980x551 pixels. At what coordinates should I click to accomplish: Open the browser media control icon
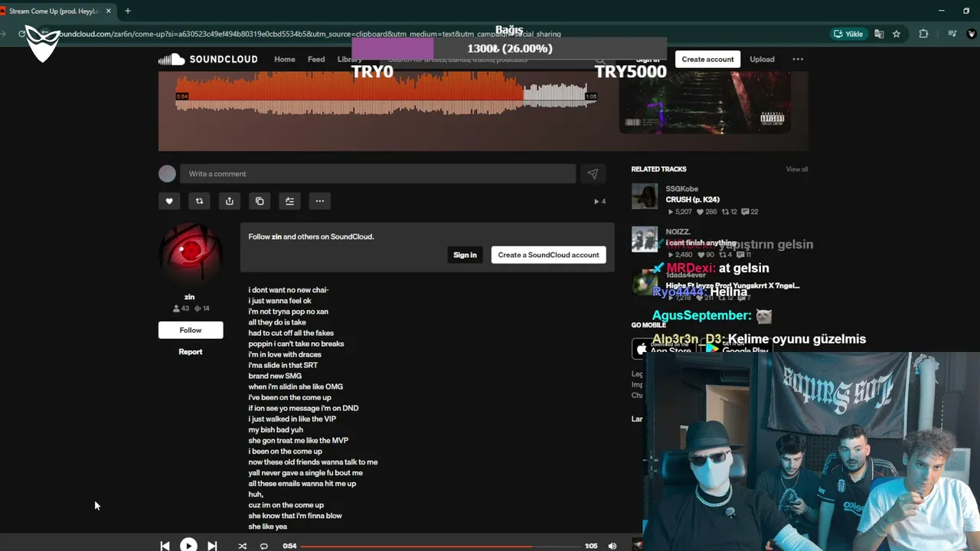[952, 34]
